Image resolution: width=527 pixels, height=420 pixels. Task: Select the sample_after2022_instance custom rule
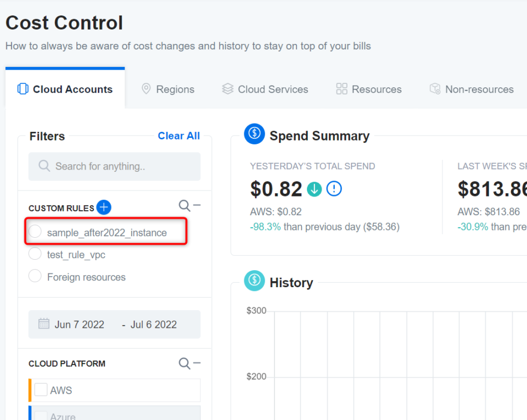tap(35, 231)
